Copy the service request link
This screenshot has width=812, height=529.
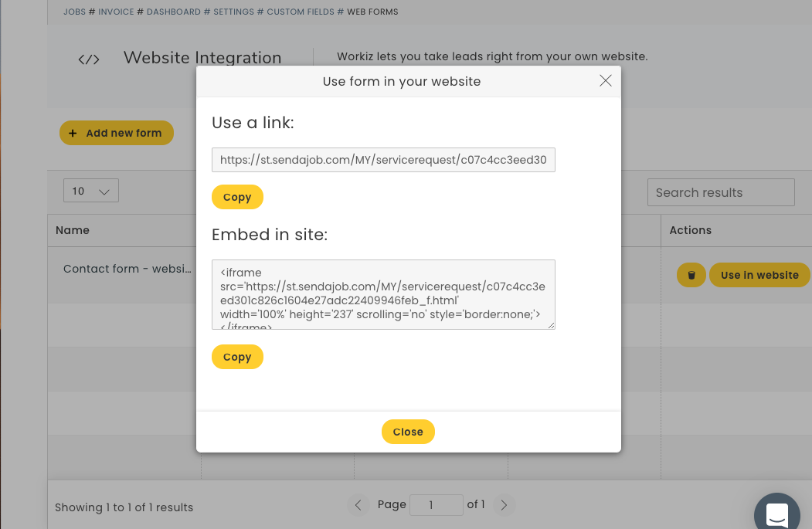[x=237, y=197]
